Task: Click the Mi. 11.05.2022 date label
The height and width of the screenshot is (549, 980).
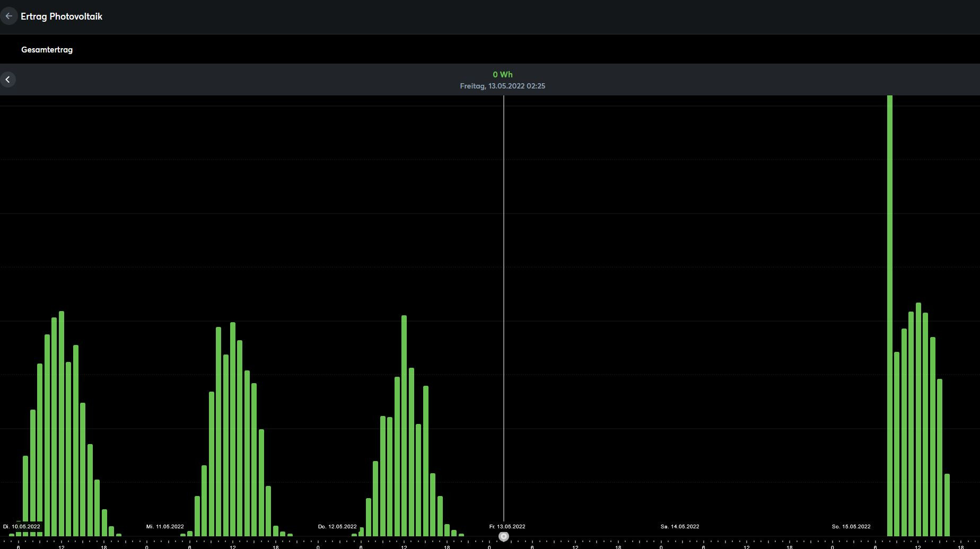Action: 165,527
